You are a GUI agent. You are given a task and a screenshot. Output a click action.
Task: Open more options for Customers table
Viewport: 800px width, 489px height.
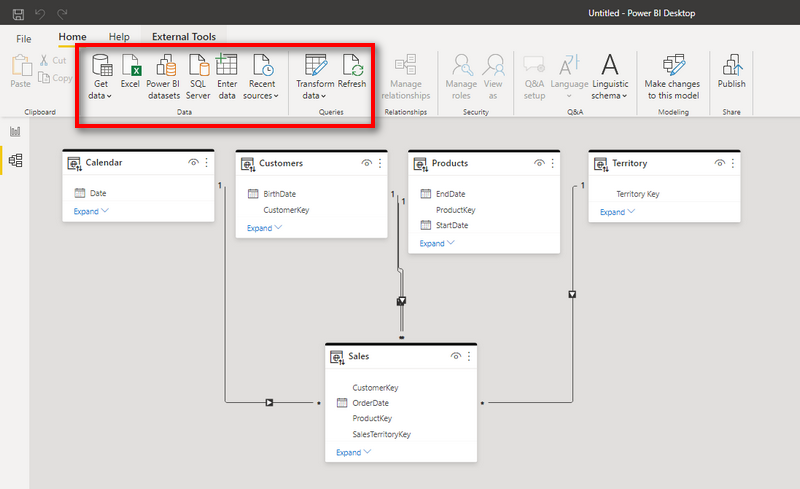pos(380,163)
